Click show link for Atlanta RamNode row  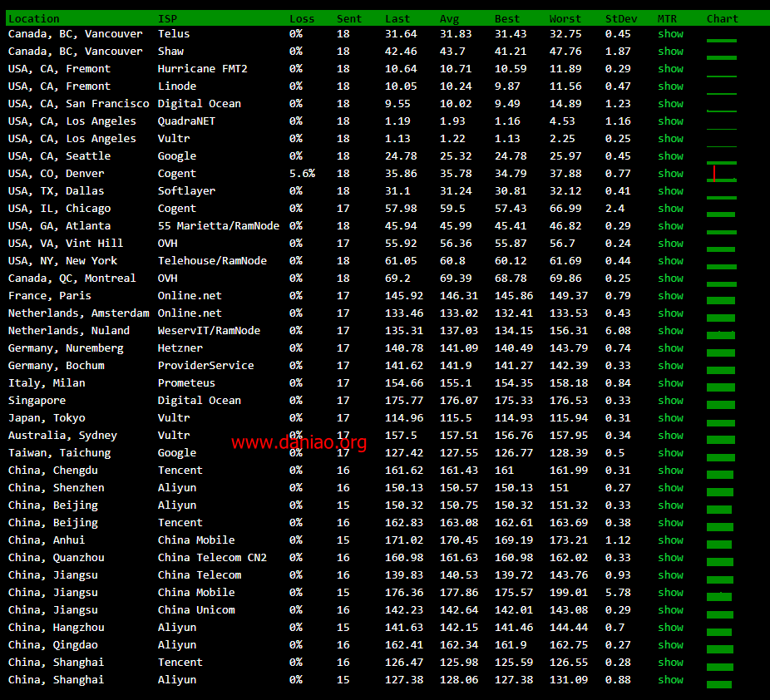(x=670, y=226)
